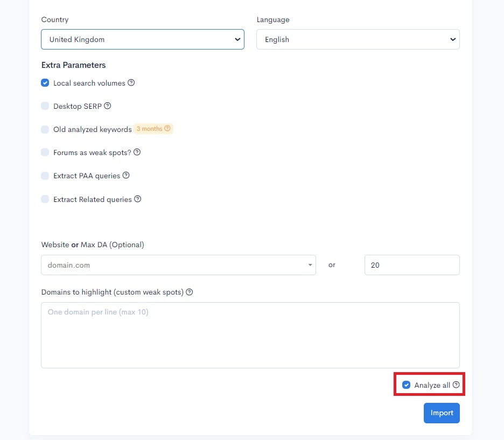This screenshot has height=440, width=504.
Task: Click help icon beside Desktop SERP
Action: [108, 106]
